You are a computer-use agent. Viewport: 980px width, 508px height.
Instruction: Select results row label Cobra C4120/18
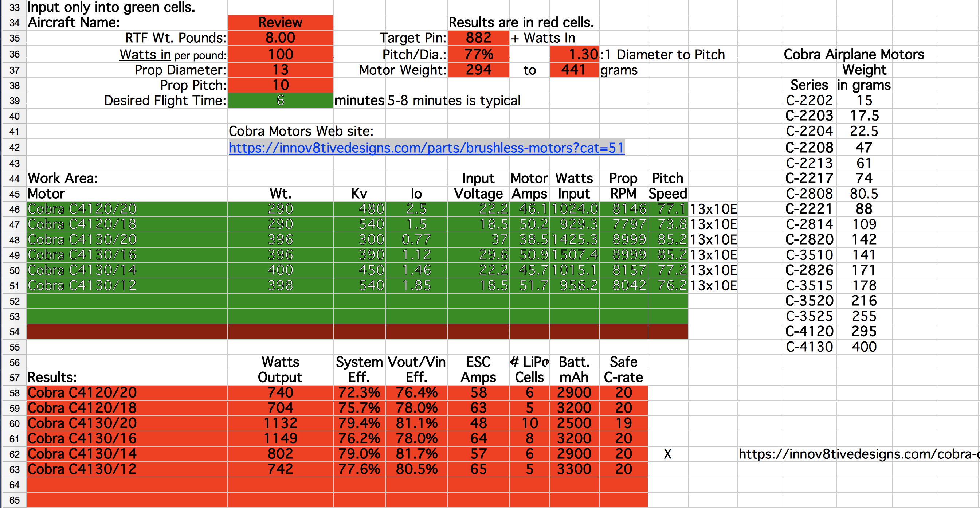pyautogui.click(x=127, y=408)
